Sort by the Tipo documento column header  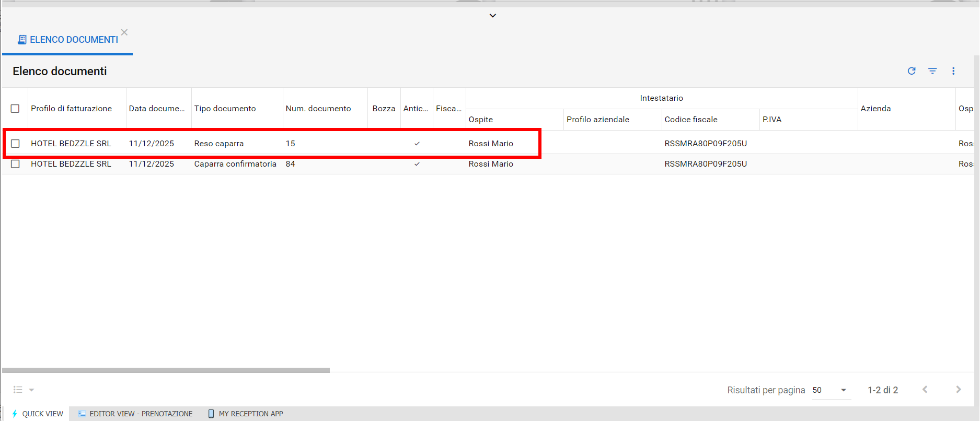point(225,109)
